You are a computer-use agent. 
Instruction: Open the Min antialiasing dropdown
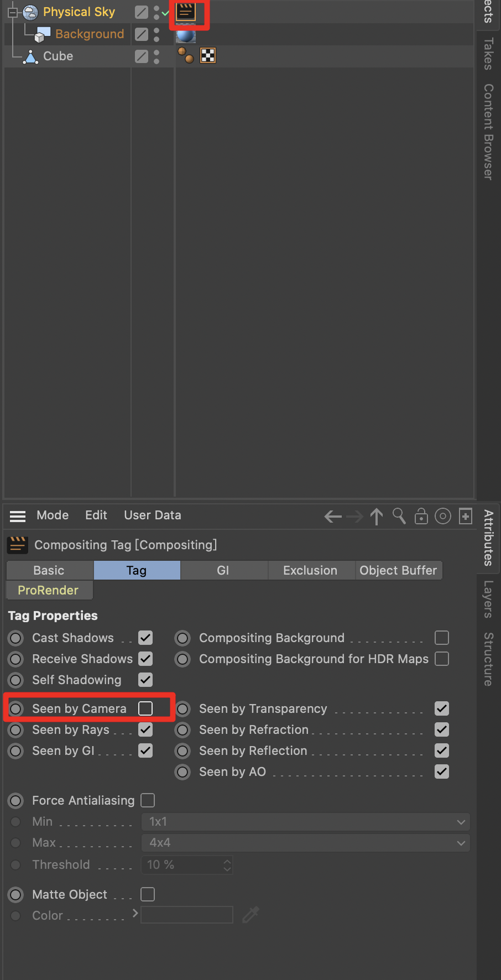[306, 822]
